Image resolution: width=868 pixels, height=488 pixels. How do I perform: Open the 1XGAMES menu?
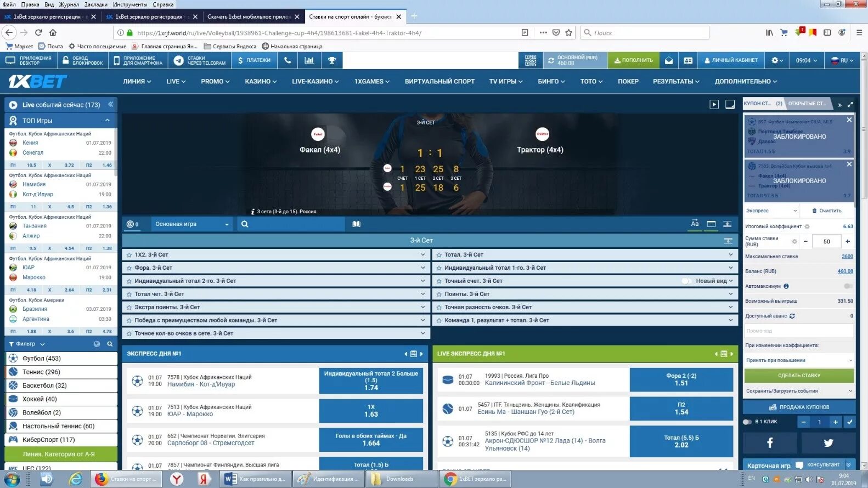click(372, 81)
